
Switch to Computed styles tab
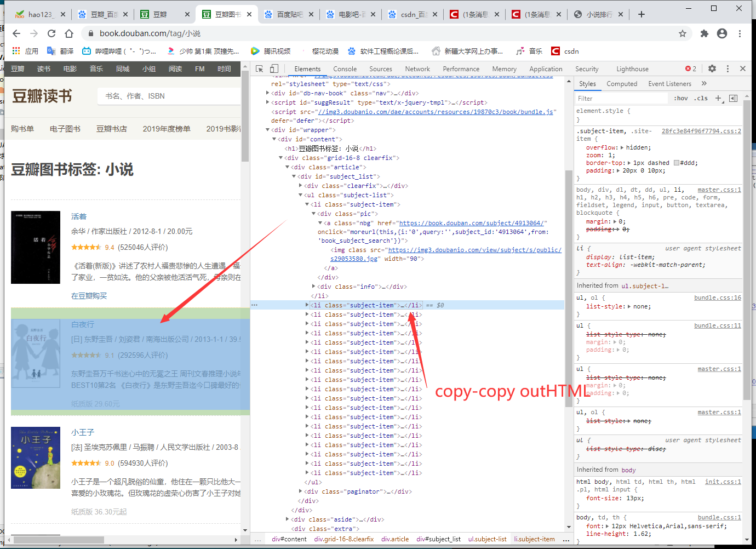click(x=622, y=84)
